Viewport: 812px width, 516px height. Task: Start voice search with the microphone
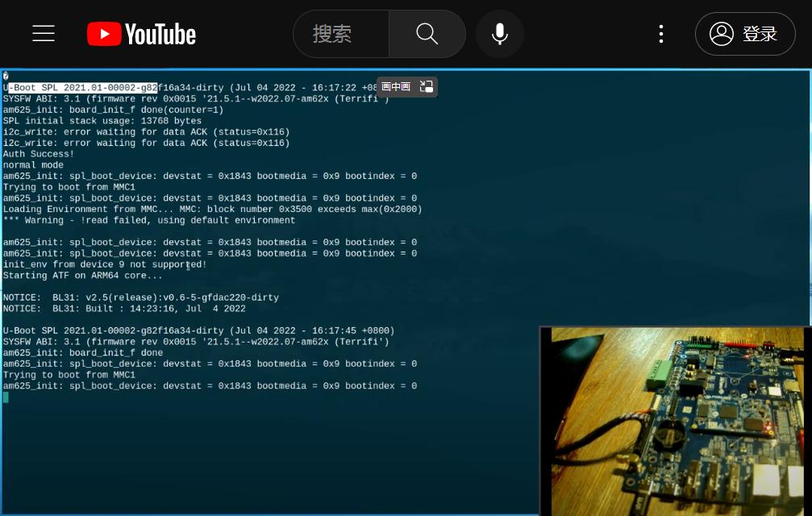pos(500,34)
